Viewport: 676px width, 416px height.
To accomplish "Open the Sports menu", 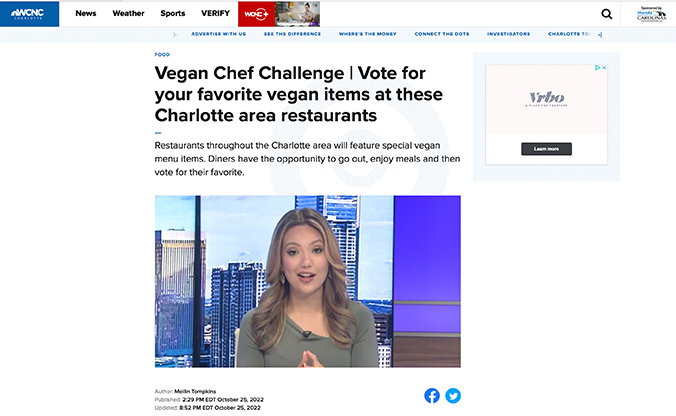I will [x=172, y=13].
